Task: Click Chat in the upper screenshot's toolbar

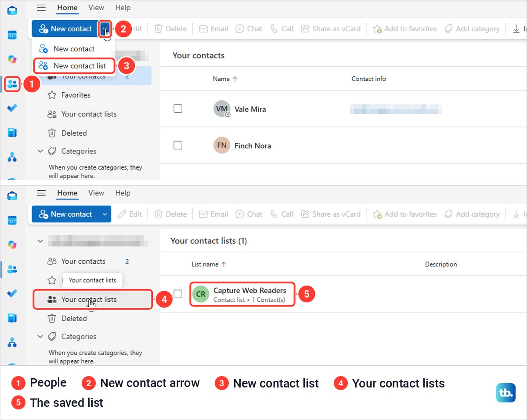Action: (x=249, y=29)
